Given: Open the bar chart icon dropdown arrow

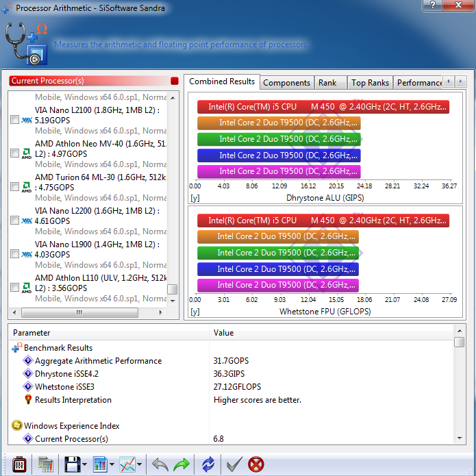Looking at the screenshot, I should [112, 464].
